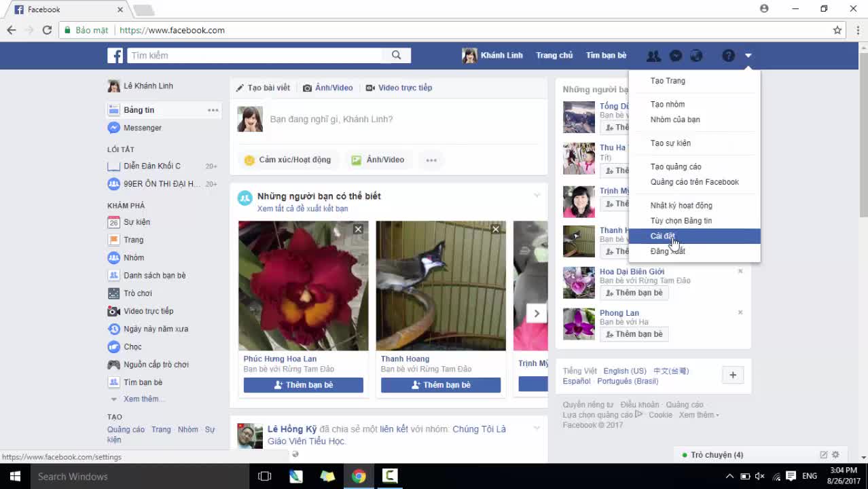
Task: Open Nhóm in left sidebar
Action: point(134,257)
